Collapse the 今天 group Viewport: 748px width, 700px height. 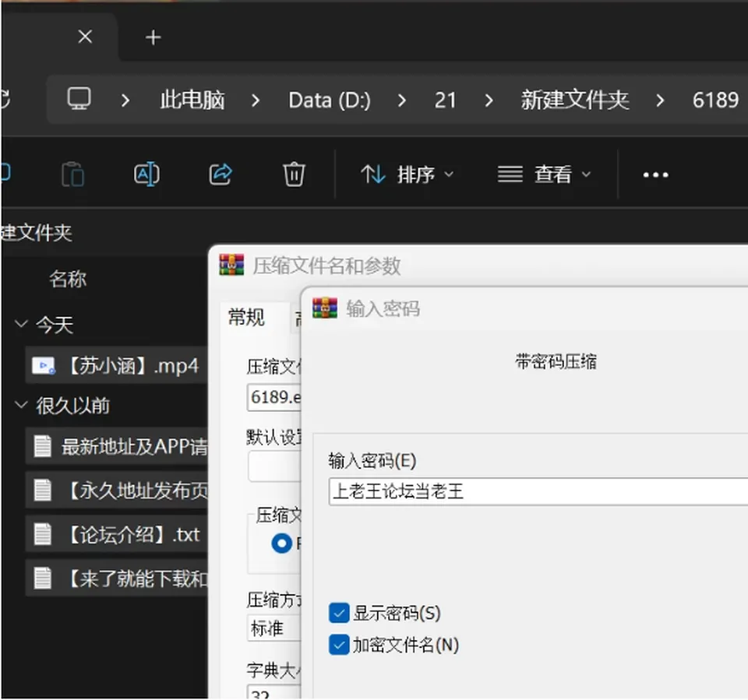click(x=21, y=324)
